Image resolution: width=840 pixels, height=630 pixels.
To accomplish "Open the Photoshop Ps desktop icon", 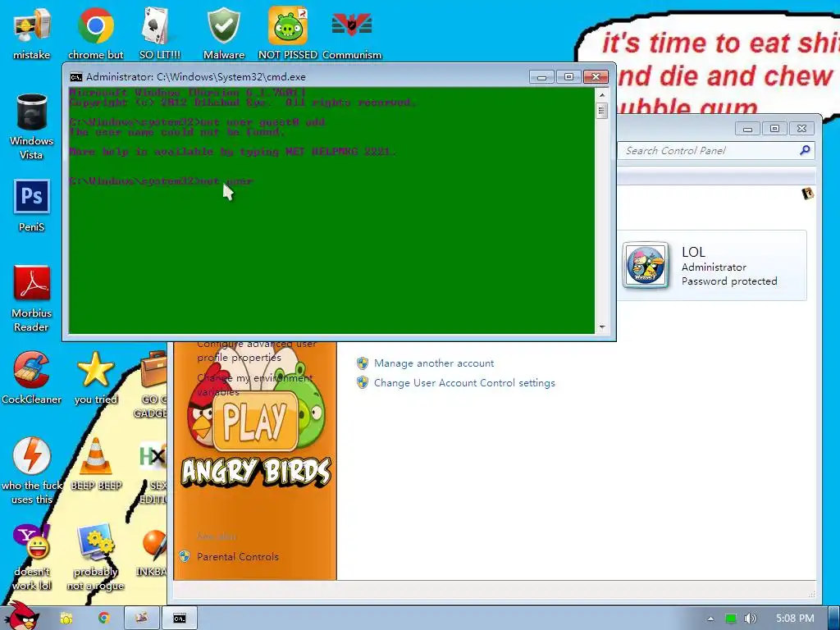I will tap(32, 205).
